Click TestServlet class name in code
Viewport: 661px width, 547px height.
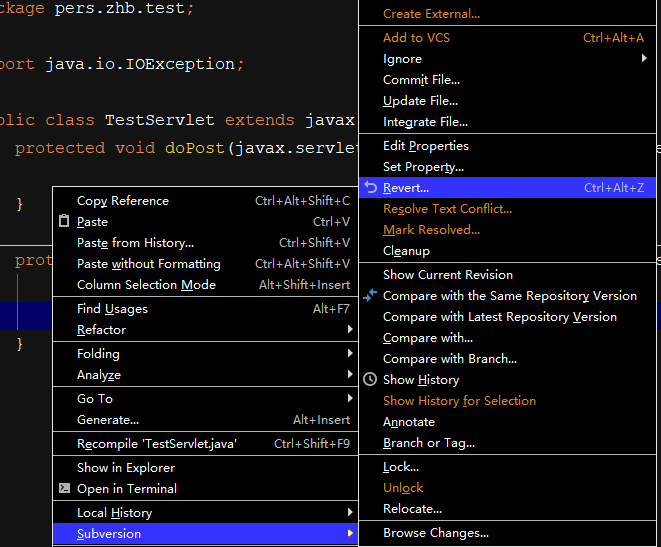pos(160,120)
